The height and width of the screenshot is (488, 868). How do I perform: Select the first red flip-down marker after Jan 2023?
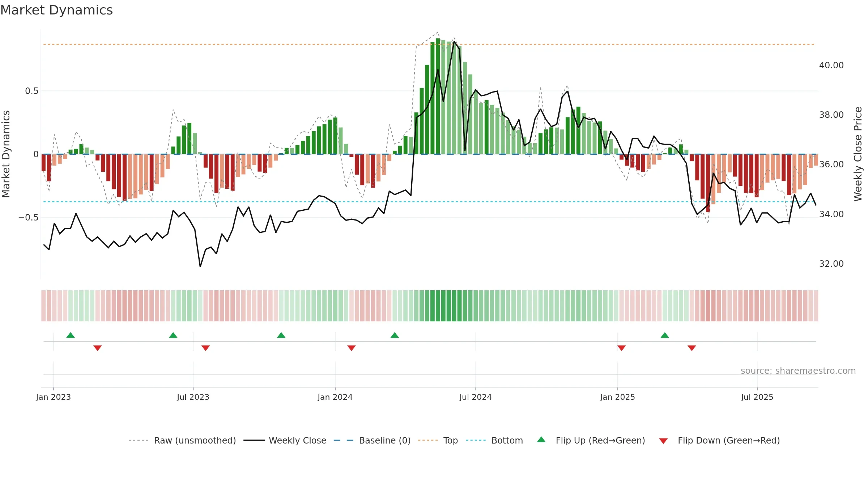tap(98, 348)
